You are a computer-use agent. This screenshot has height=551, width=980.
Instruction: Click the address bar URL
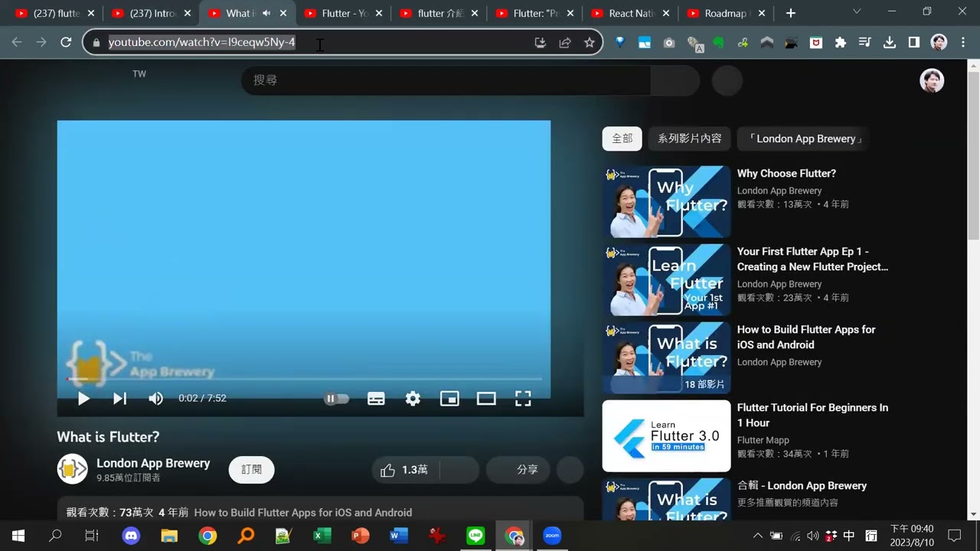[x=201, y=42]
